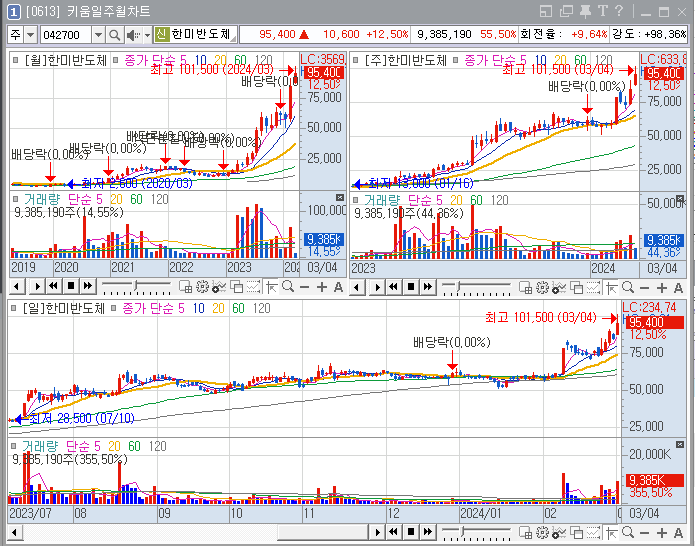Toggle monthly chart 종가 단순 marker box
695x546 pixels.
(x=116, y=60)
